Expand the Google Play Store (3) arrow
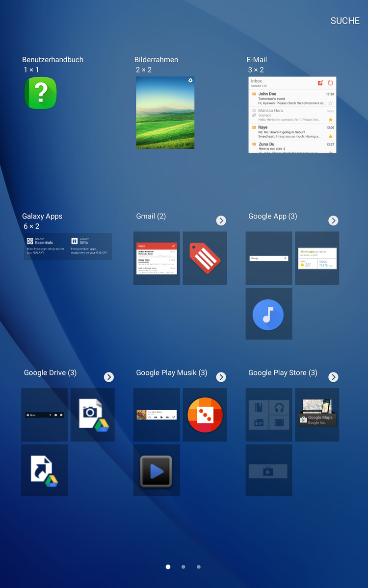This screenshot has width=368, height=588. coord(334,377)
